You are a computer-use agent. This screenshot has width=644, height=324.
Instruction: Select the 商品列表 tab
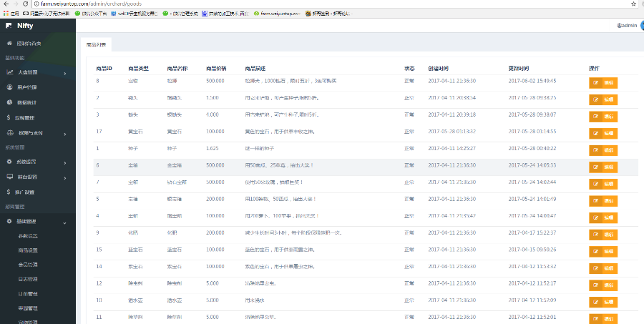pyautogui.click(x=96, y=44)
